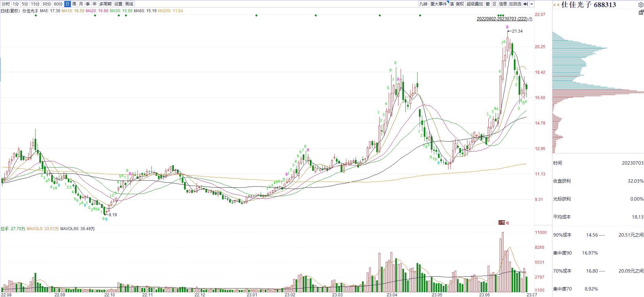Image resolution: width=644 pixels, height=297 pixels.
Task: Click the 收盘获利 32.03% value
Action: point(636,181)
